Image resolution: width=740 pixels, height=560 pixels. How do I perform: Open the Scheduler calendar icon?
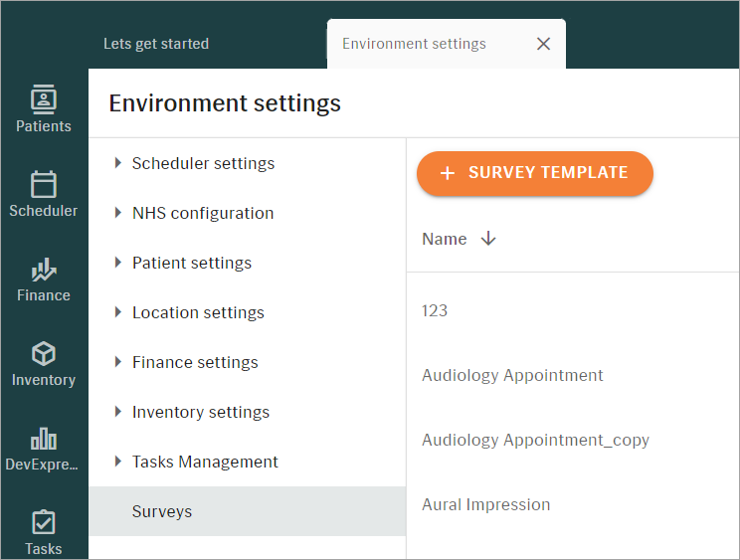coord(44,184)
